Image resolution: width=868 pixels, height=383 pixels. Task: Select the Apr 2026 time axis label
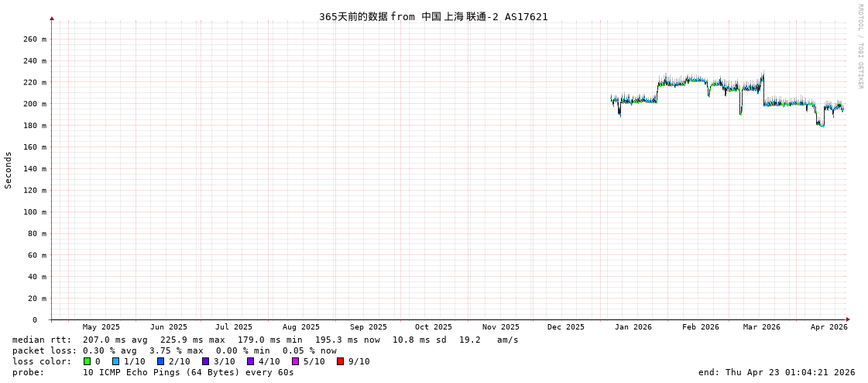[829, 327]
